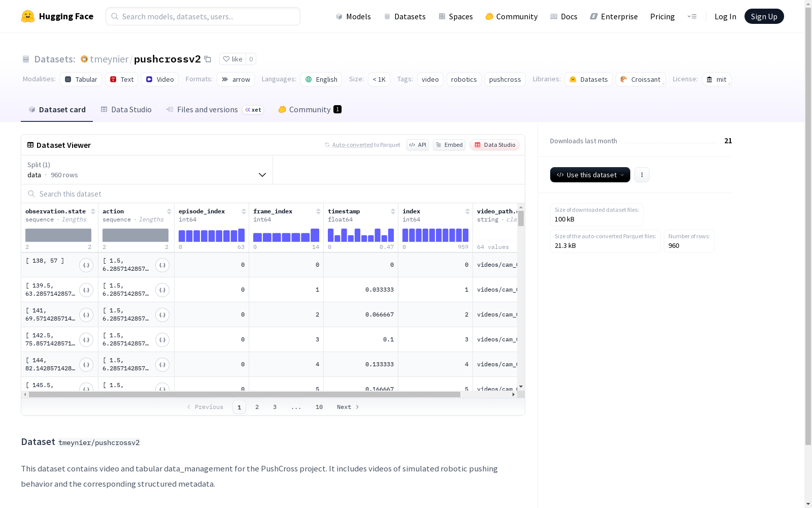Open Data Studio from the viewer header
This screenshot has height=508, width=812.
(x=495, y=145)
